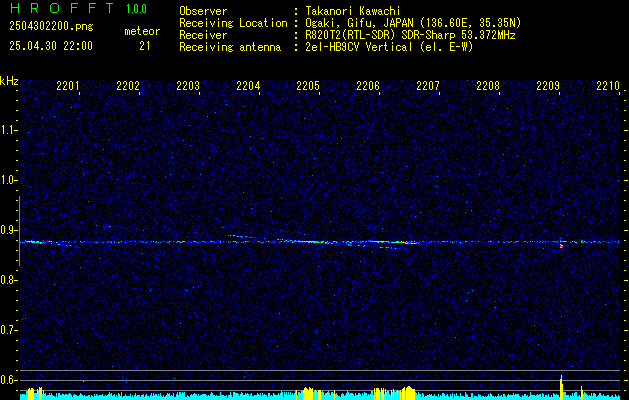Click the 1.0 kHz frequency label
The width and height of the screenshot is (629, 400).
[x=7, y=180]
